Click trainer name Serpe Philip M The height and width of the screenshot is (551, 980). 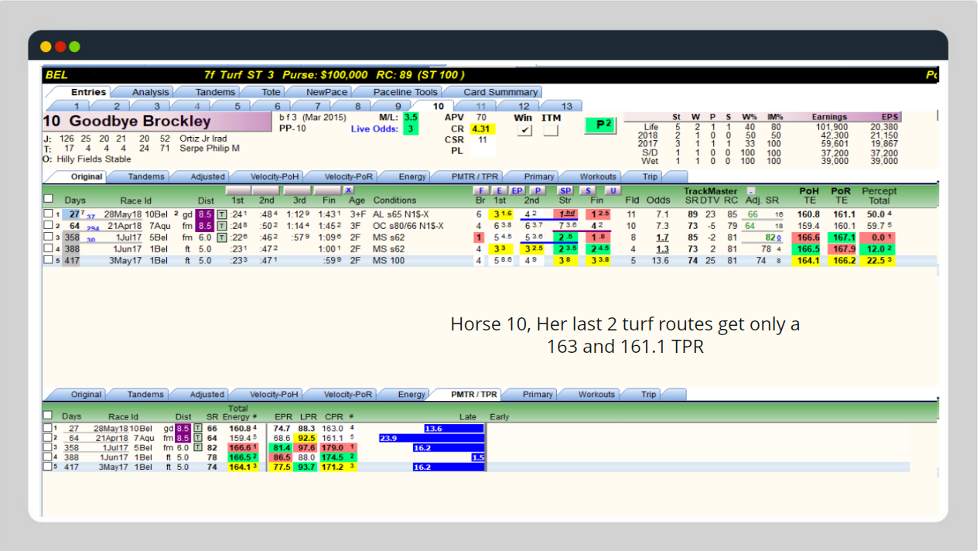(x=210, y=148)
